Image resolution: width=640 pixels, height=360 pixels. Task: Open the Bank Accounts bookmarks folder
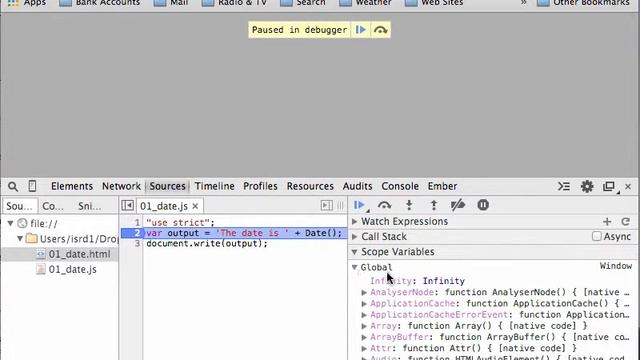[x=100, y=3]
